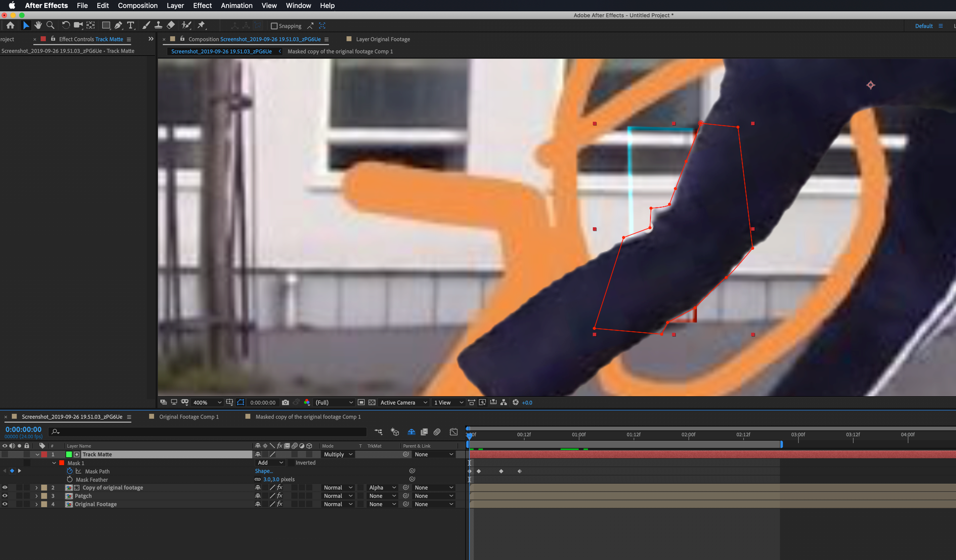956x560 pixels.
Task: Take a snapshot of the composition view
Action: (285, 402)
